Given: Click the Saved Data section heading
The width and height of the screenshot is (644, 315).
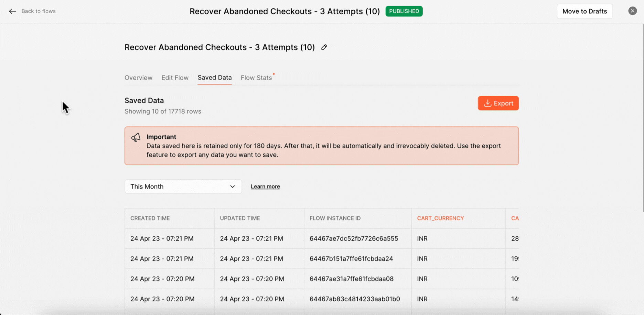Looking at the screenshot, I should (144, 101).
